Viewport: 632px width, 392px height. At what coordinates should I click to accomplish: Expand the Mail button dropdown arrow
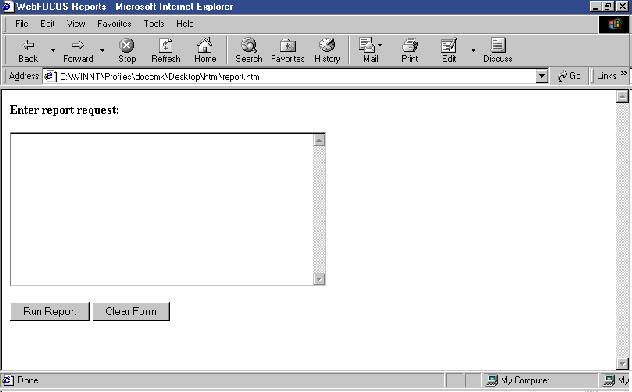[x=380, y=45]
